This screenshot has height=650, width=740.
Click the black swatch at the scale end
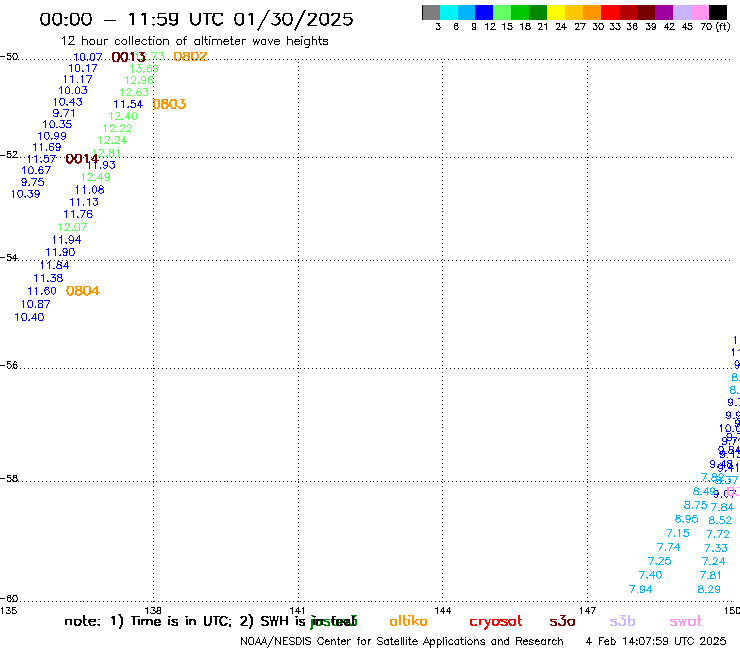(718, 12)
